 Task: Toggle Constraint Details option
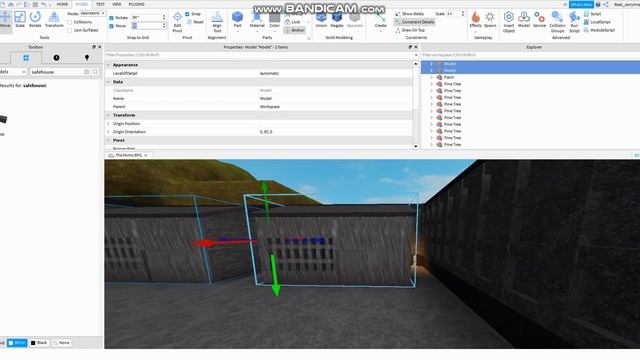point(414,22)
